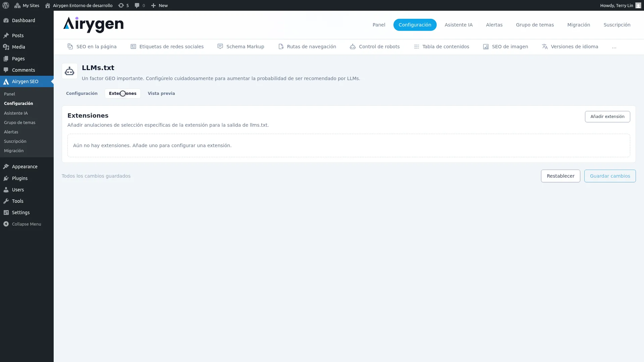This screenshot has width=644, height=362.
Task: Switch to Migración top tab
Action: (x=579, y=25)
